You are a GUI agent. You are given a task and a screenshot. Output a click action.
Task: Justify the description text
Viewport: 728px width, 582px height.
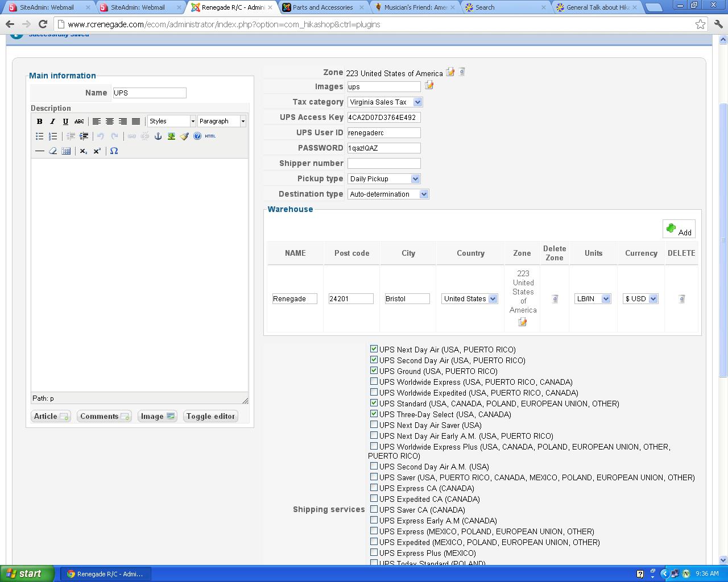[136, 121]
